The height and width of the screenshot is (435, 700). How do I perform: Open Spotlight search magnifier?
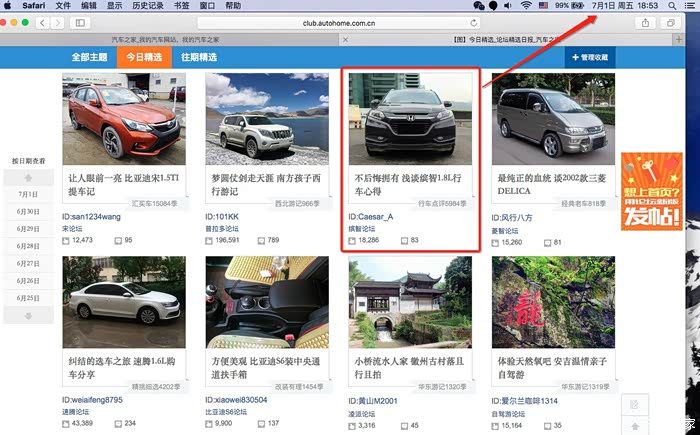tap(672, 5)
